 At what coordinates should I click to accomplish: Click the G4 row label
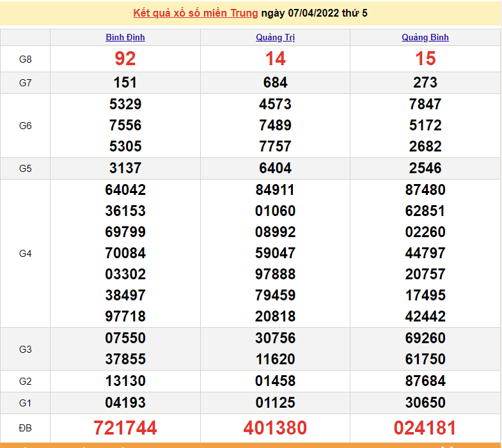coord(25,254)
